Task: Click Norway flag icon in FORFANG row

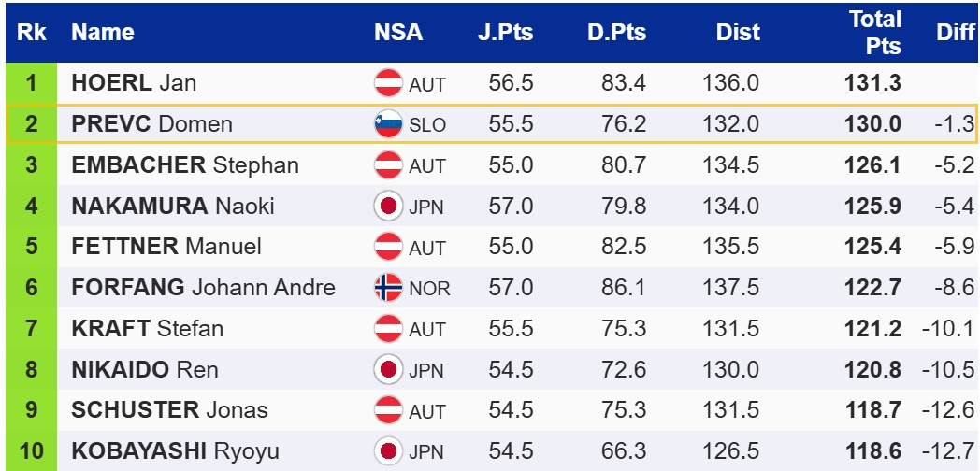Action: click(x=388, y=288)
